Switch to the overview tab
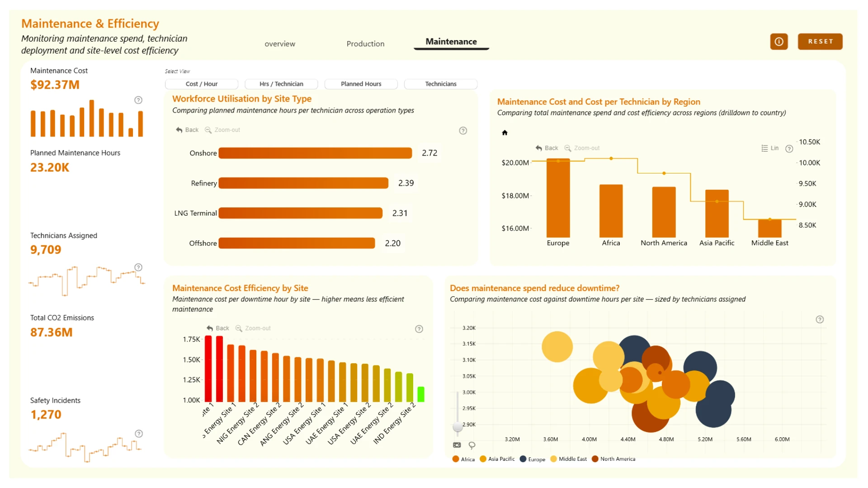This screenshot has height=488, width=868. tap(280, 44)
